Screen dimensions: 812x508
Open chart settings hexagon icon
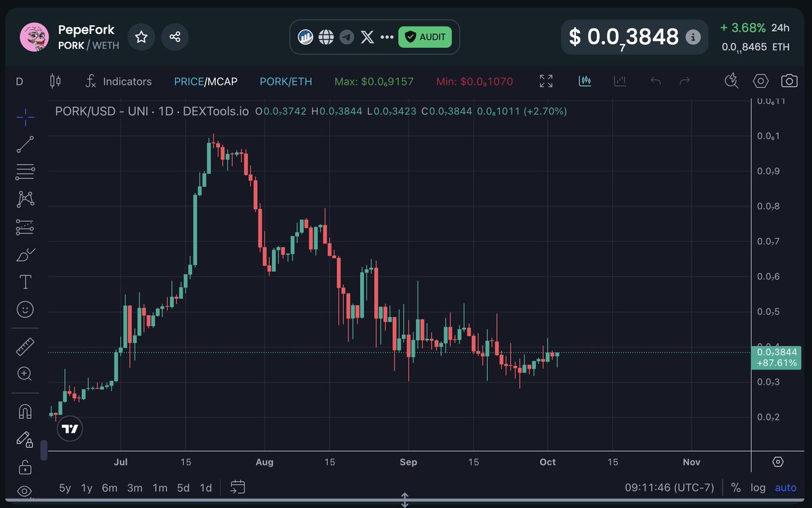761,81
